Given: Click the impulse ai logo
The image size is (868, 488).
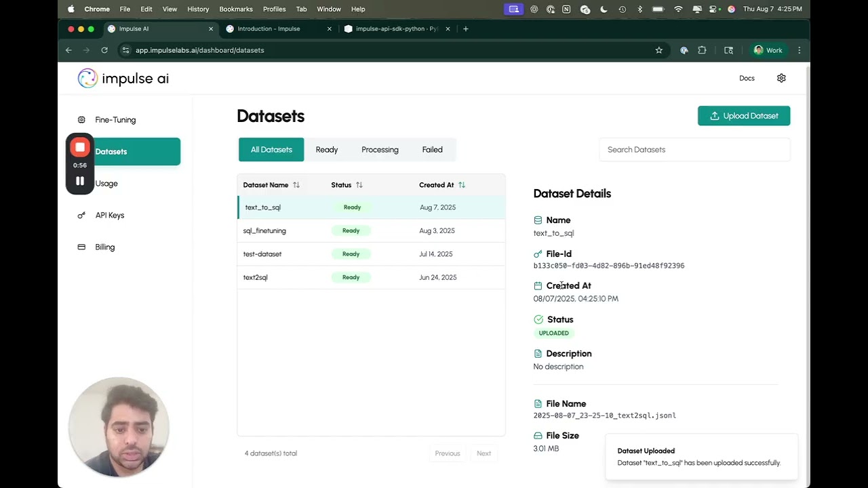Looking at the screenshot, I should pyautogui.click(x=123, y=79).
